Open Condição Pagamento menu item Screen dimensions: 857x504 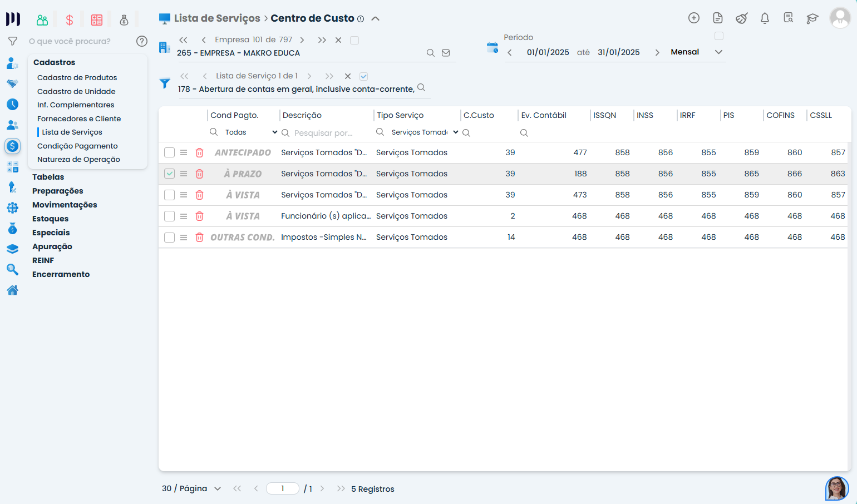[77, 146]
